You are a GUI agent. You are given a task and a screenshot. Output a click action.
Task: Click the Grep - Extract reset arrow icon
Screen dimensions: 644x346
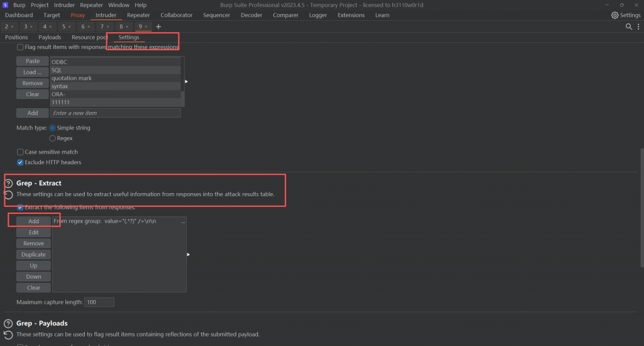point(8,195)
